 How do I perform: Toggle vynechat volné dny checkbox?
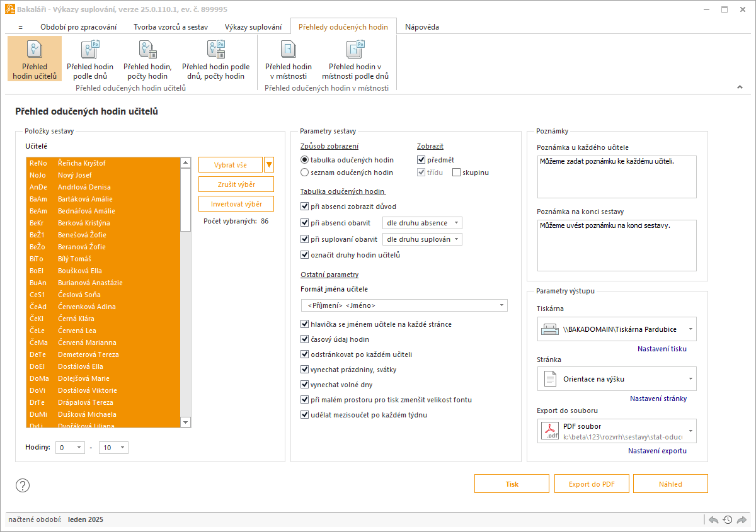pyautogui.click(x=305, y=384)
